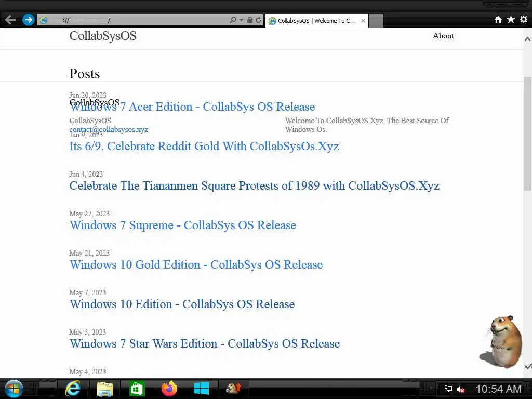This screenshot has height=399, width=532.
Task: Go back with the browser back arrow
Action: pos(10,20)
